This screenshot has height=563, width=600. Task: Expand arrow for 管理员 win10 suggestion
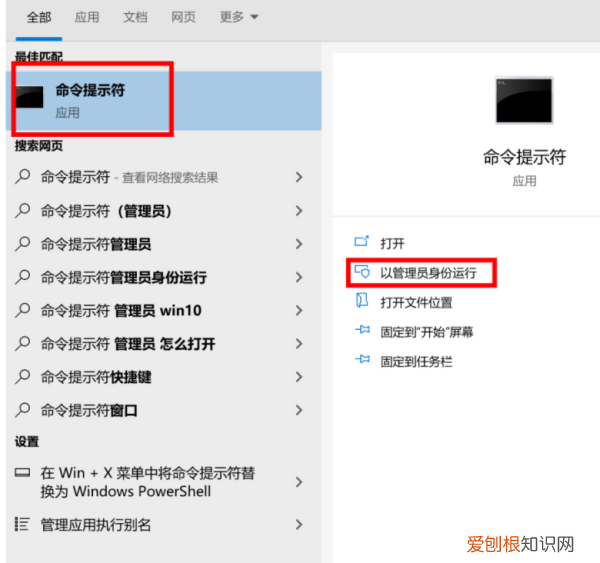[299, 310]
